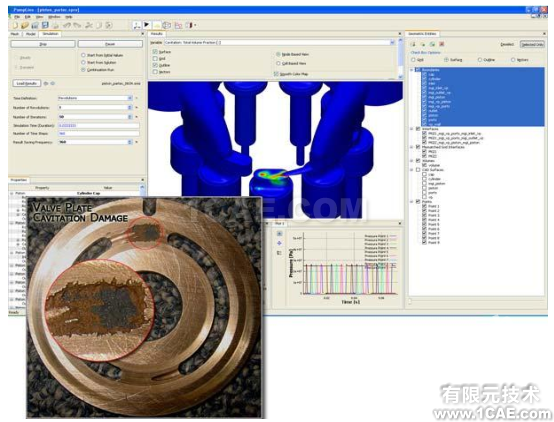Screen dimensions: 554x422
Task: Collapse the Boundaries tree node
Action: 412,70
